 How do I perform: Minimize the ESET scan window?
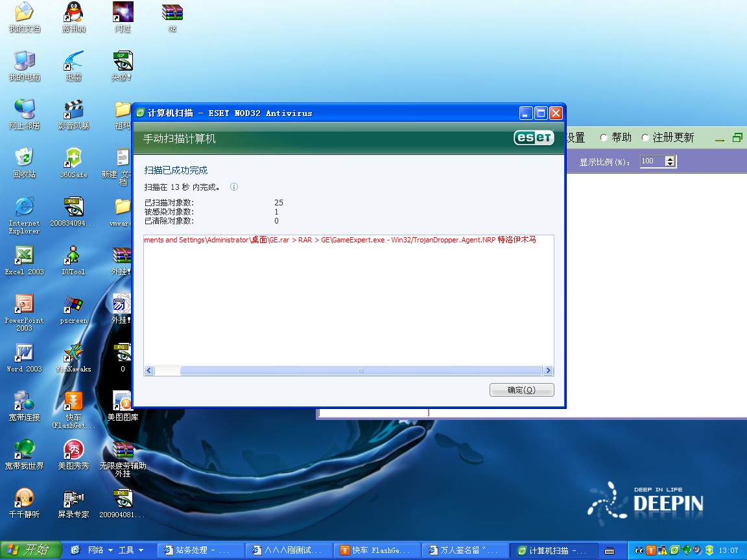click(x=526, y=113)
